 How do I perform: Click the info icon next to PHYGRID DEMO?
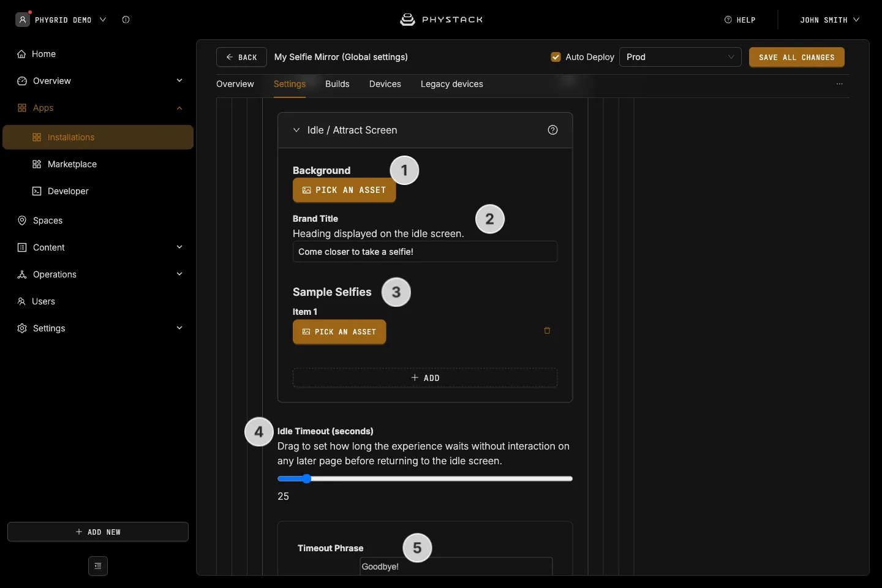(x=126, y=20)
